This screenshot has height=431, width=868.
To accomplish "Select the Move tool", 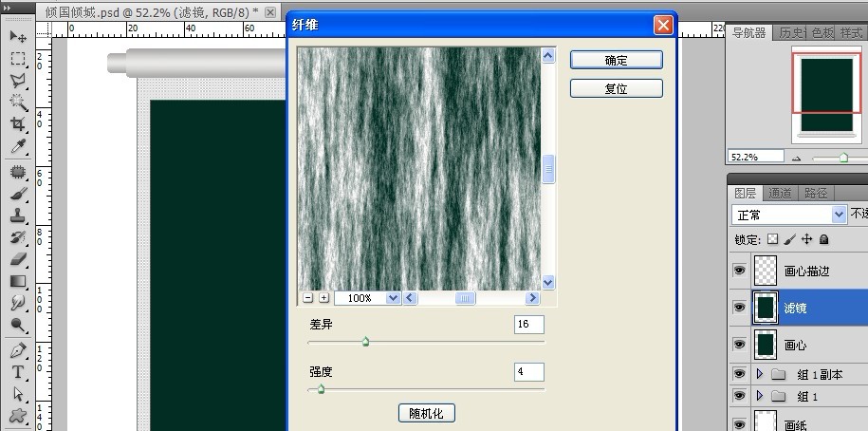I will coord(18,37).
